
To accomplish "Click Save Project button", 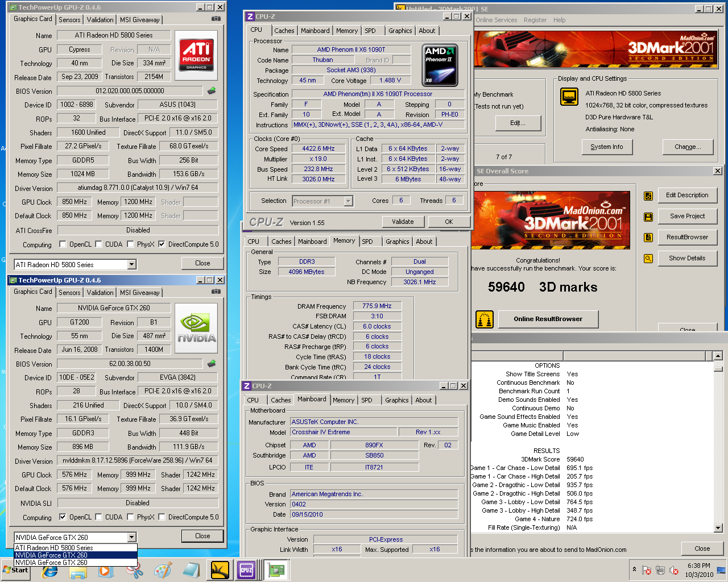I will pyautogui.click(x=688, y=216).
